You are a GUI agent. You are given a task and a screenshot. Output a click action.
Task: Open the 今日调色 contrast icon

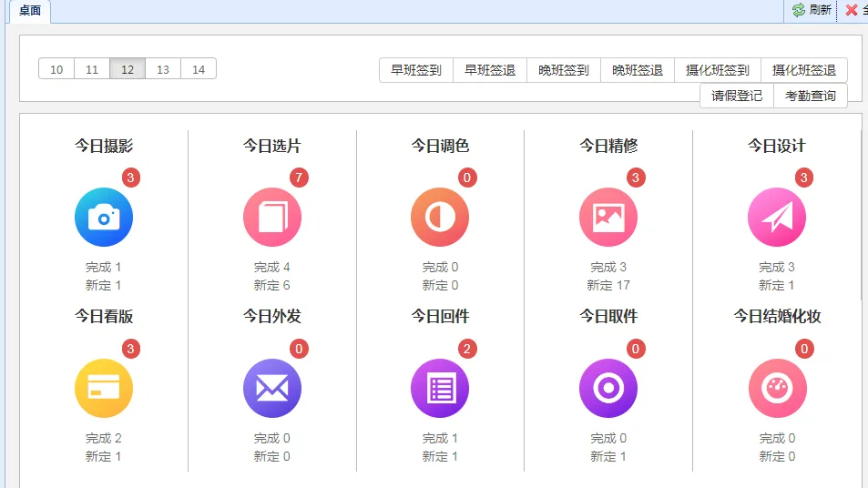point(440,218)
